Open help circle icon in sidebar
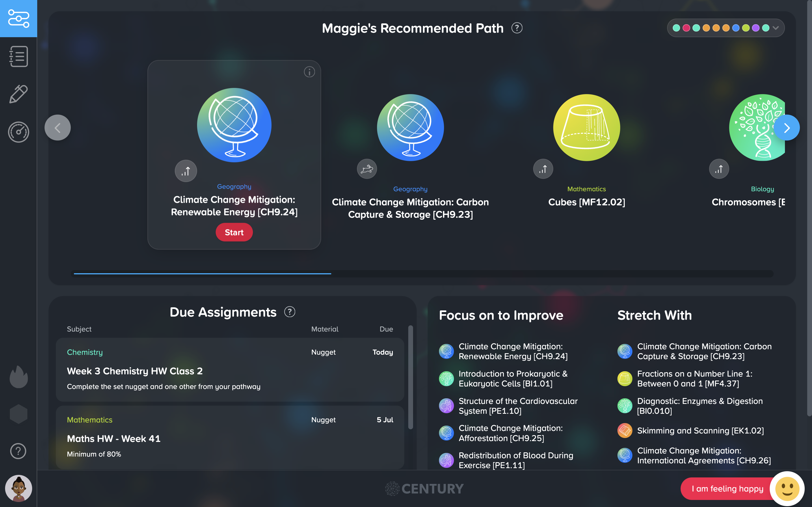Screen dimensions: 812x507 18,451
